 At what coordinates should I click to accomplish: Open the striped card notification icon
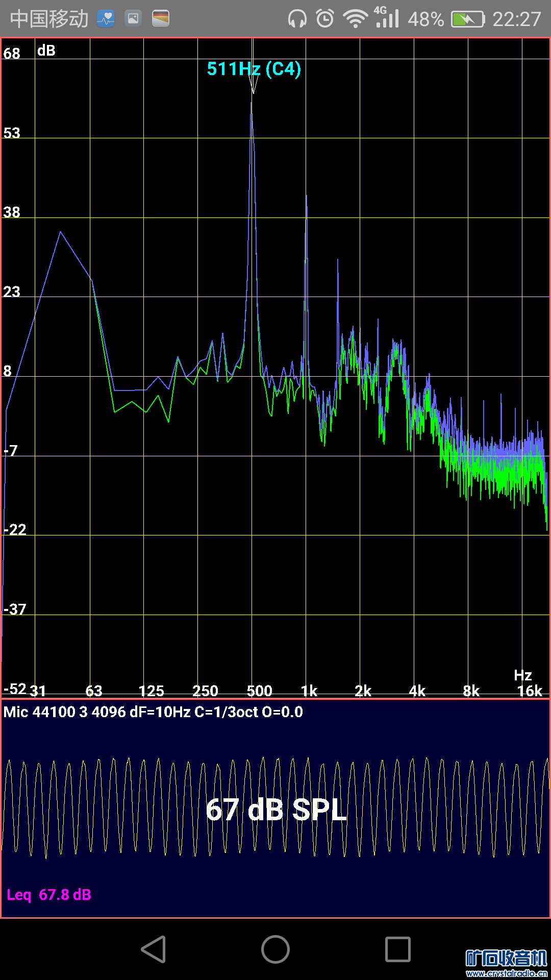tap(161, 19)
